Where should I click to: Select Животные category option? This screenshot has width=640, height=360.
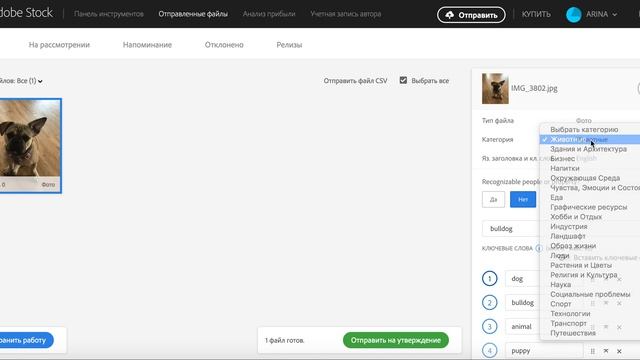point(590,140)
